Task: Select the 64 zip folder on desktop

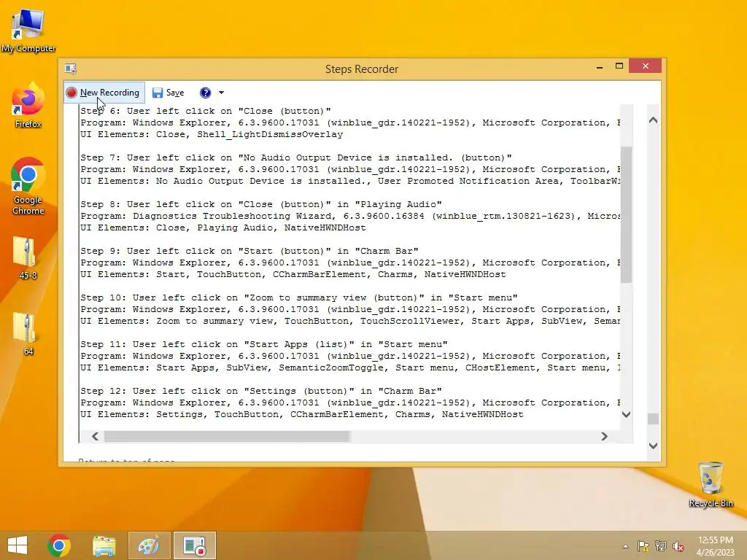Action: (26, 334)
